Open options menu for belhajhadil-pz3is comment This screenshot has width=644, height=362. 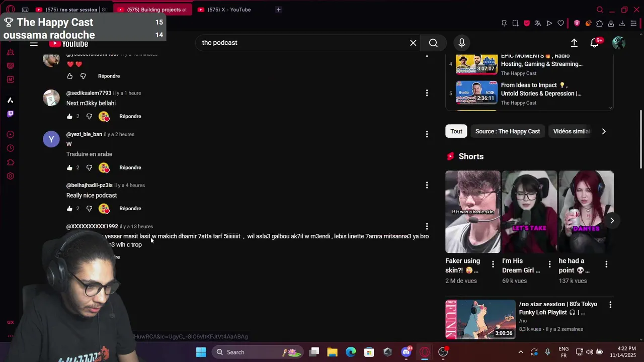tap(427, 185)
